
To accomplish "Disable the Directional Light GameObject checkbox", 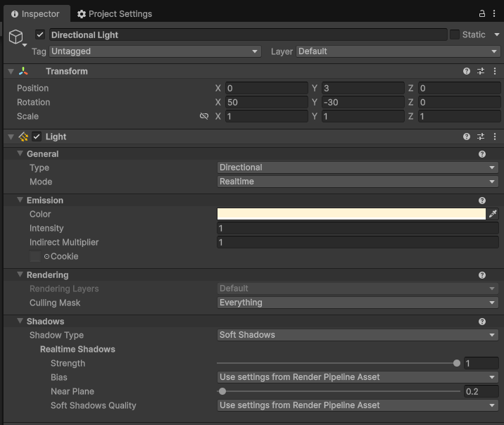I will tap(40, 34).
